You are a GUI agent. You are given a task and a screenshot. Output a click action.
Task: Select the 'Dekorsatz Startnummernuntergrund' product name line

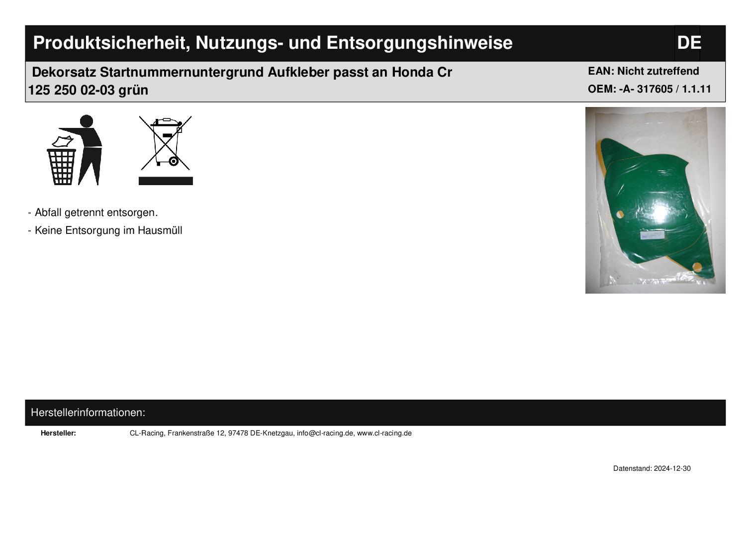pos(242,73)
